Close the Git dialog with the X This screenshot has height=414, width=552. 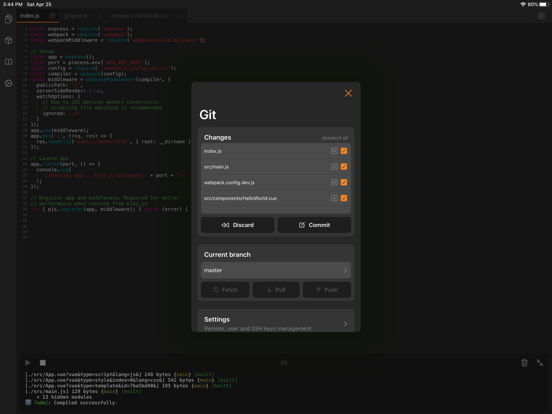pos(348,93)
